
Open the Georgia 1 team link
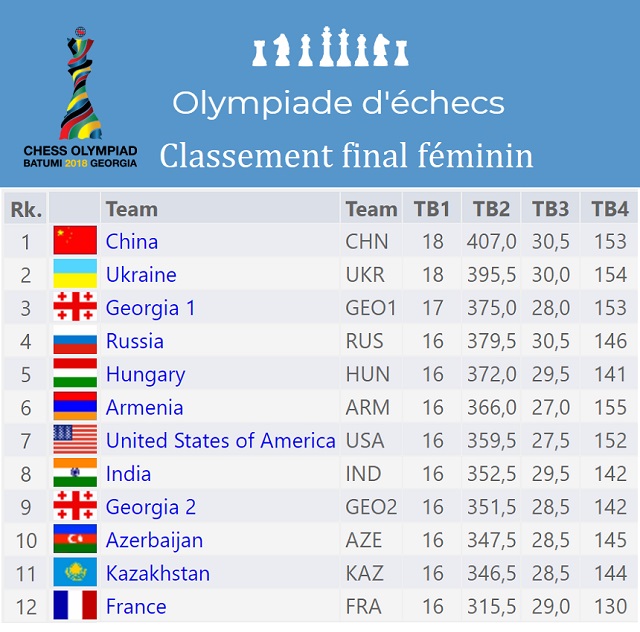coord(151,308)
